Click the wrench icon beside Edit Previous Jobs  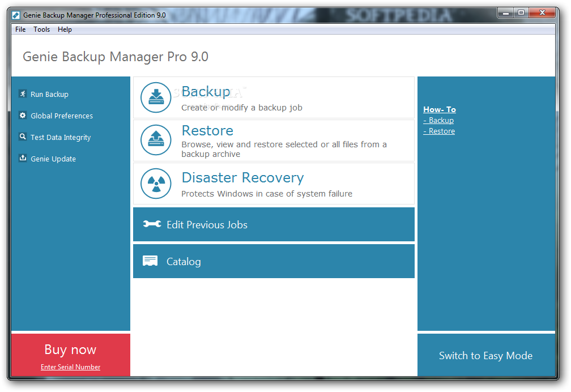coord(152,224)
